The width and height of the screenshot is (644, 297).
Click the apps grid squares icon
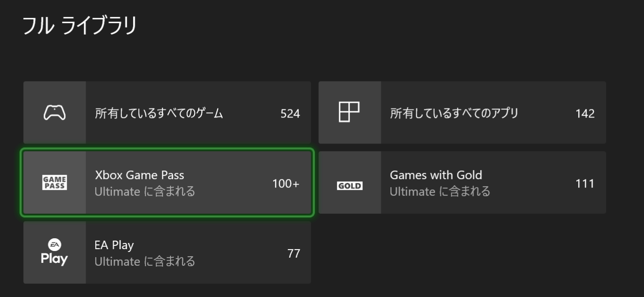[349, 112]
